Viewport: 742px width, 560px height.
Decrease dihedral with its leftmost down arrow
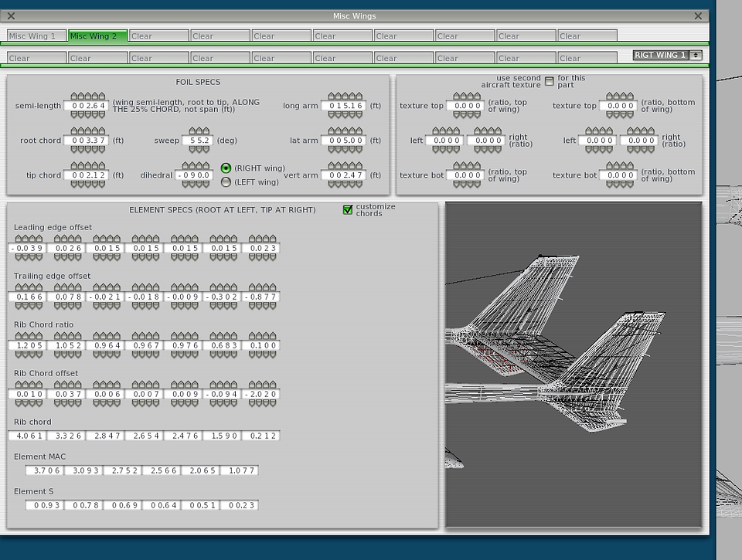click(185, 184)
